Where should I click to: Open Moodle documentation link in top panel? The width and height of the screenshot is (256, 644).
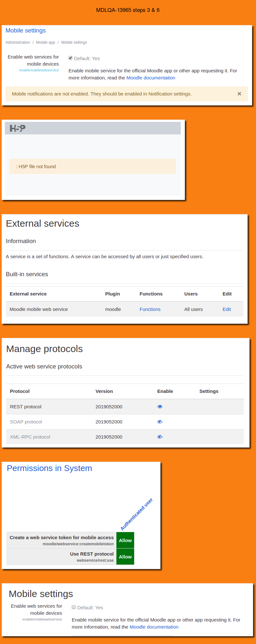pyautogui.click(x=151, y=78)
